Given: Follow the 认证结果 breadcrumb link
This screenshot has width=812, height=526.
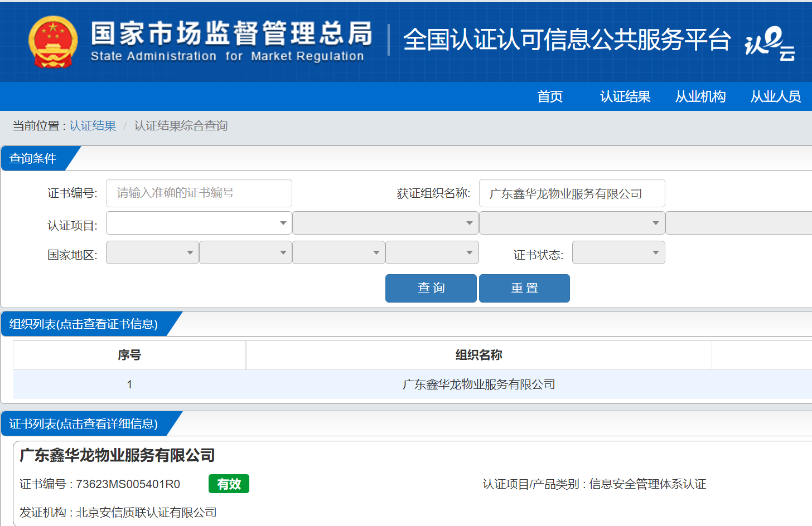Looking at the screenshot, I should tap(93, 126).
